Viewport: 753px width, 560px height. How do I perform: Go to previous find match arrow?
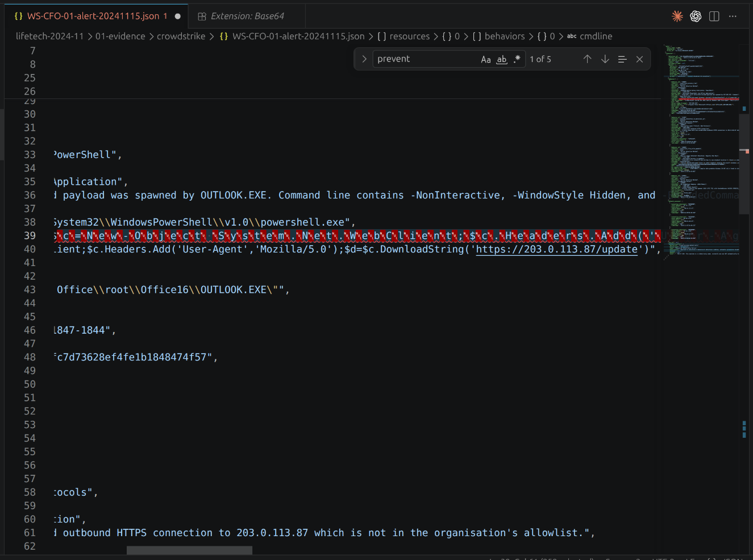(587, 59)
